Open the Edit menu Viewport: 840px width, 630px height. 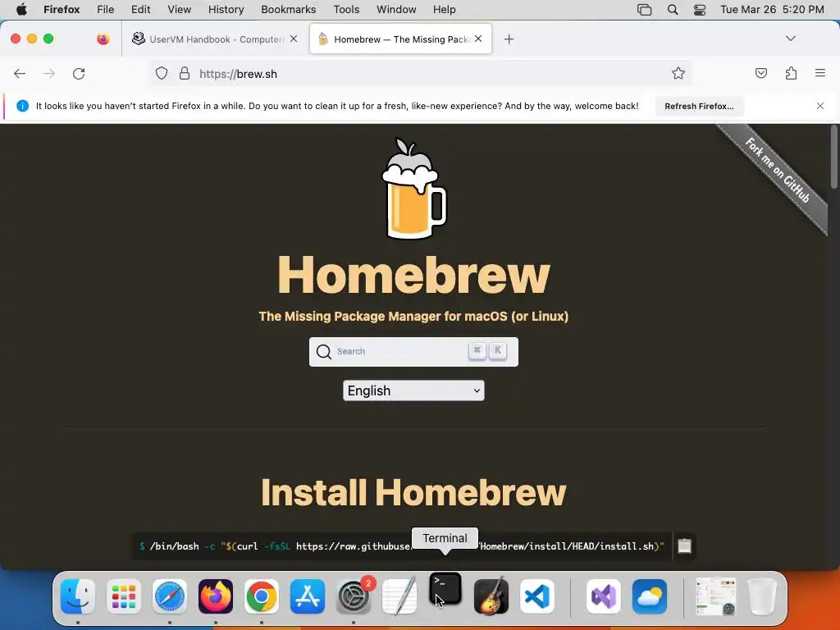pos(141,10)
